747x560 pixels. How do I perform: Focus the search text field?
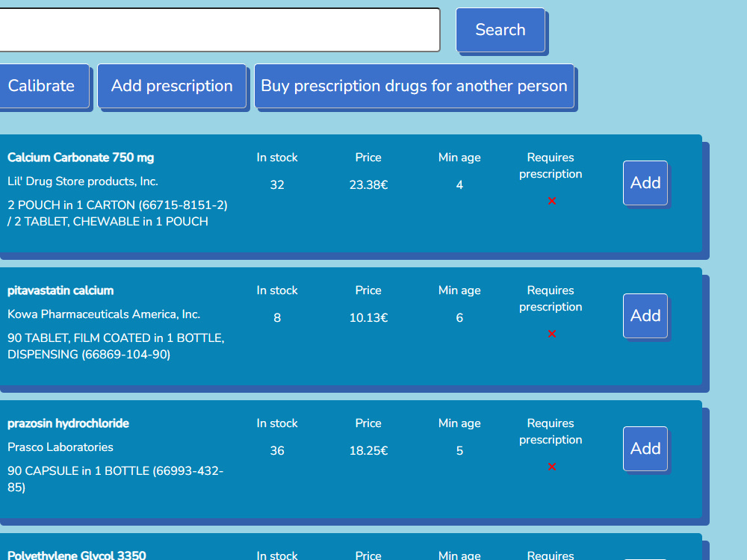[220, 30]
